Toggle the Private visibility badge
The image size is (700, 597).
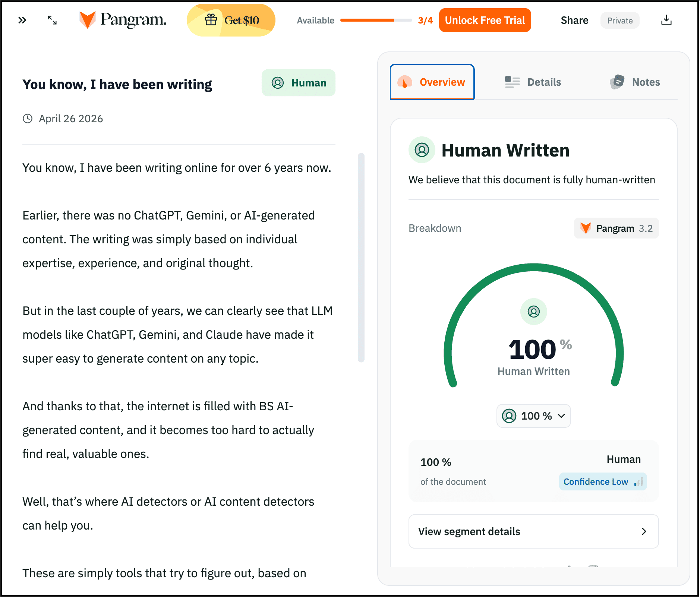pos(620,20)
